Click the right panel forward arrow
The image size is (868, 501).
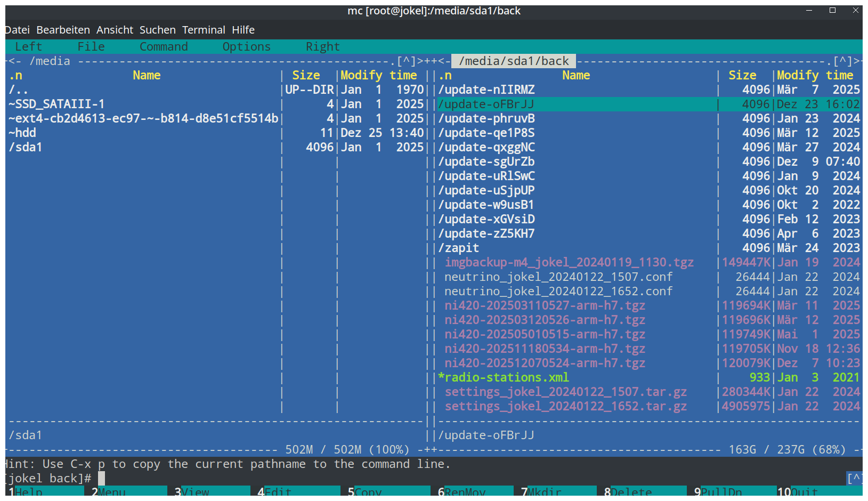pos(857,61)
